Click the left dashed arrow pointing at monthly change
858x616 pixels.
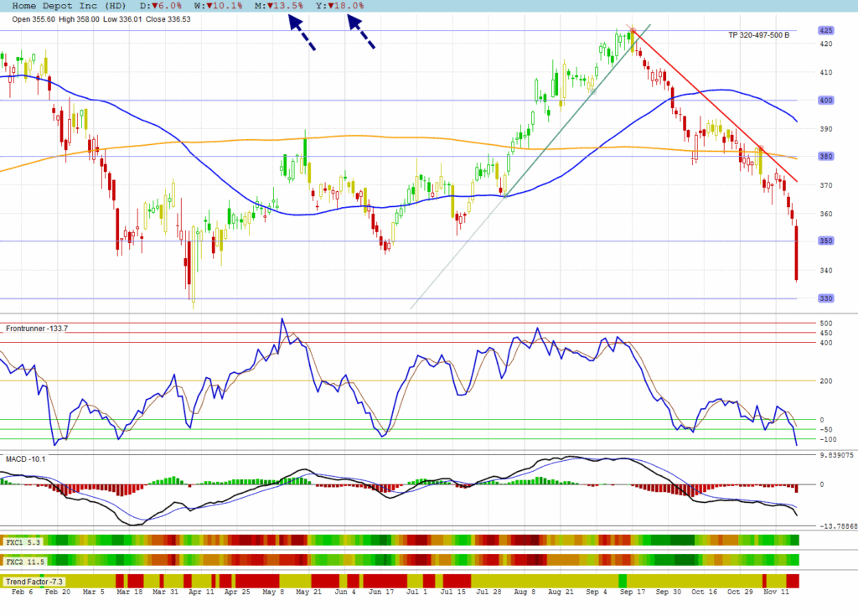coord(302,34)
